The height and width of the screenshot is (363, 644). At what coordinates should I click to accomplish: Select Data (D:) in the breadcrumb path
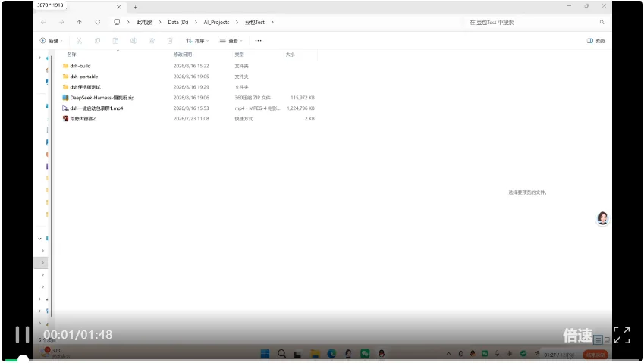(x=177, y=22)
